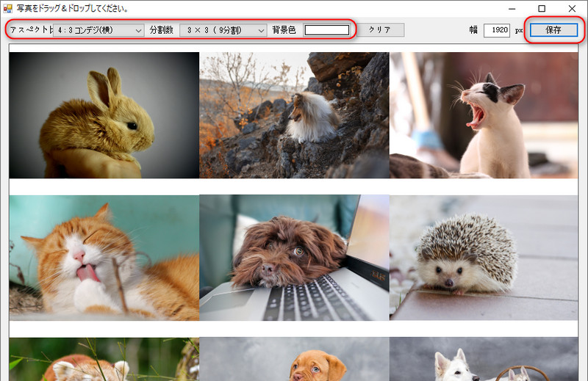Pick the 背景色 background color swatch
The width and height of the screenshot is (588, 381).
coord(326,30)
